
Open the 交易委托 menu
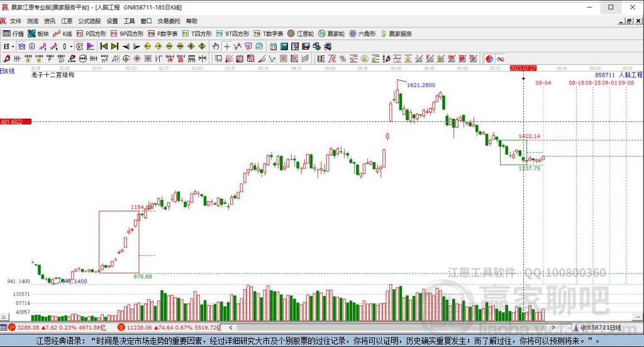click(x=169, y=21)
